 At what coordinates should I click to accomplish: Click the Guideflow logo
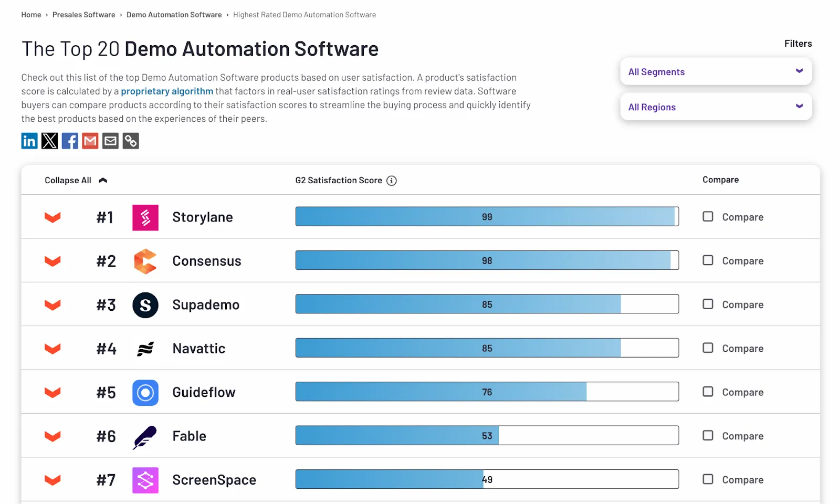click(145, 393)
